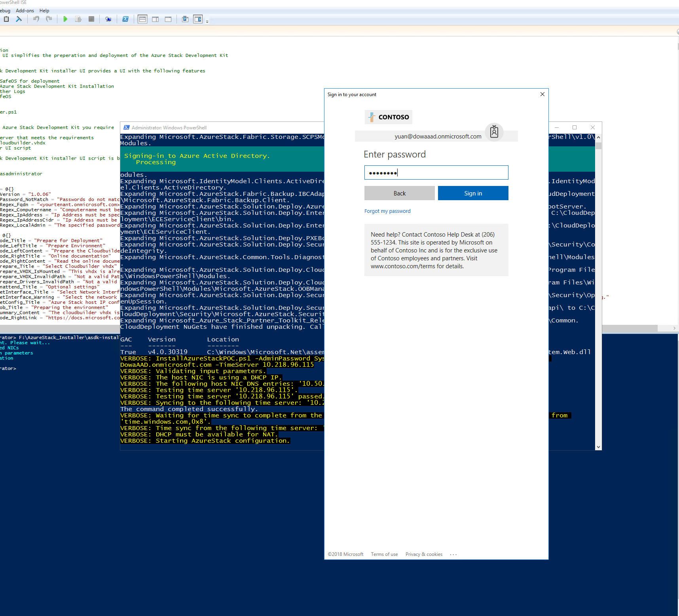Click the ISE script pane horizontal scrollbar
The height and width of the screenshot is (616, 679).
328,328
